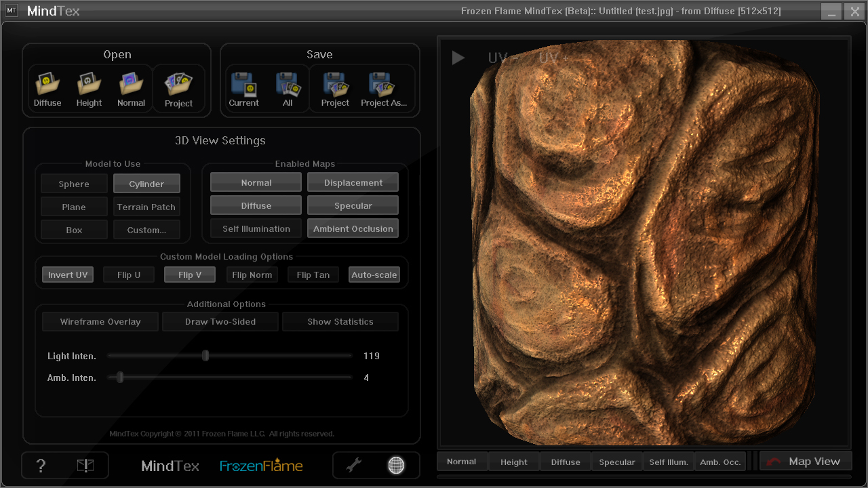Load a Custom model
Image resolution: width=868 pixels, height=488 pixels.
[146, 230]
